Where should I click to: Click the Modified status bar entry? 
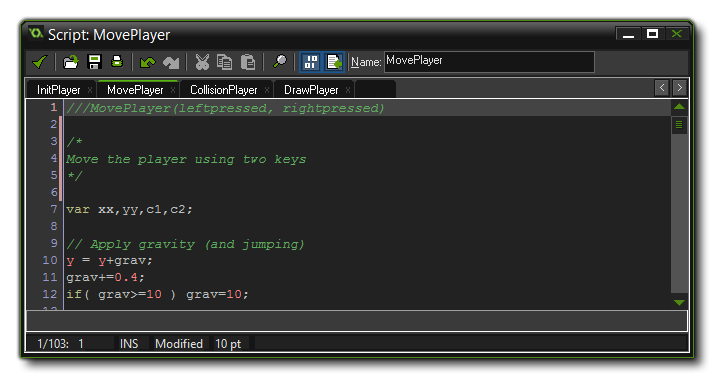[179, 344]
